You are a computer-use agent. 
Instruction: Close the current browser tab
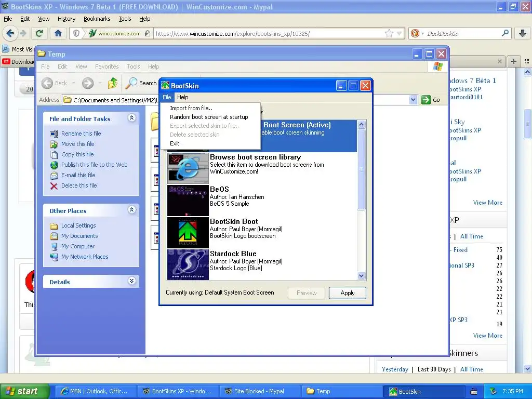click(x=499, y=61)
